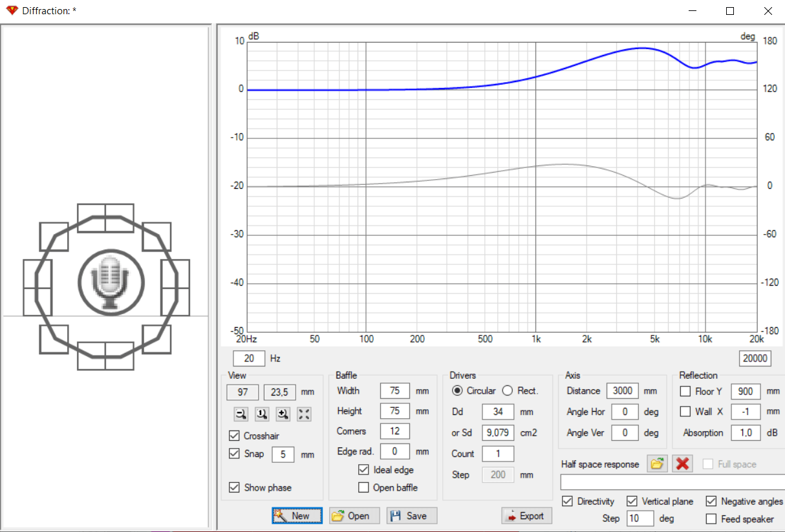
Task: Enable the Floor Y reflection checkbox
Action: pyautogui.click(x=685, y=391)
